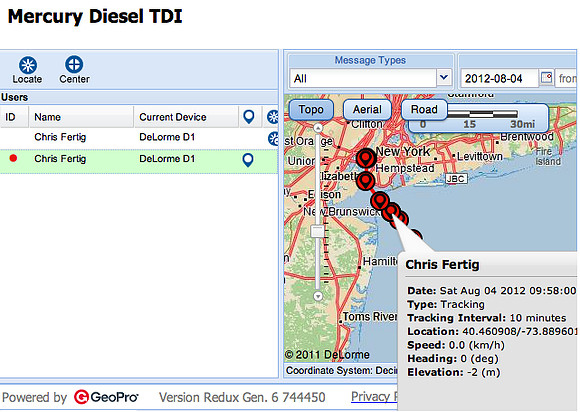Click the 'from' time field
The height and width of the screenshot is (412, 580).
click(566, 78)
